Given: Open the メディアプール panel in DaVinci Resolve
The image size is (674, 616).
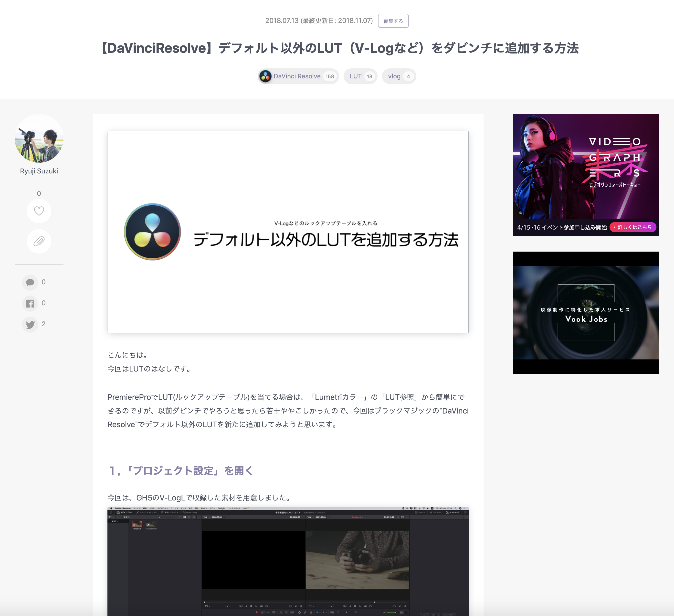Looking at the screenshot, I should click(124, 512).
